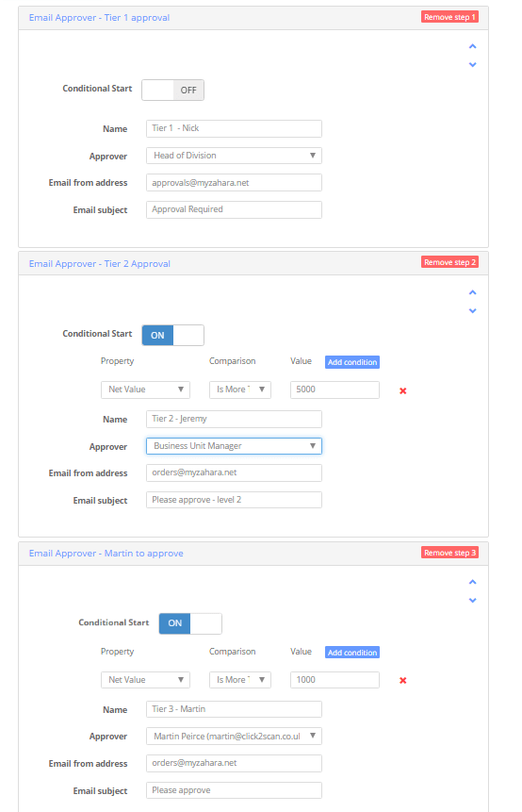Screen dimensions: 522x812
Task: Open step 3 Is More comparison dropdown
Action: point(240,680)
